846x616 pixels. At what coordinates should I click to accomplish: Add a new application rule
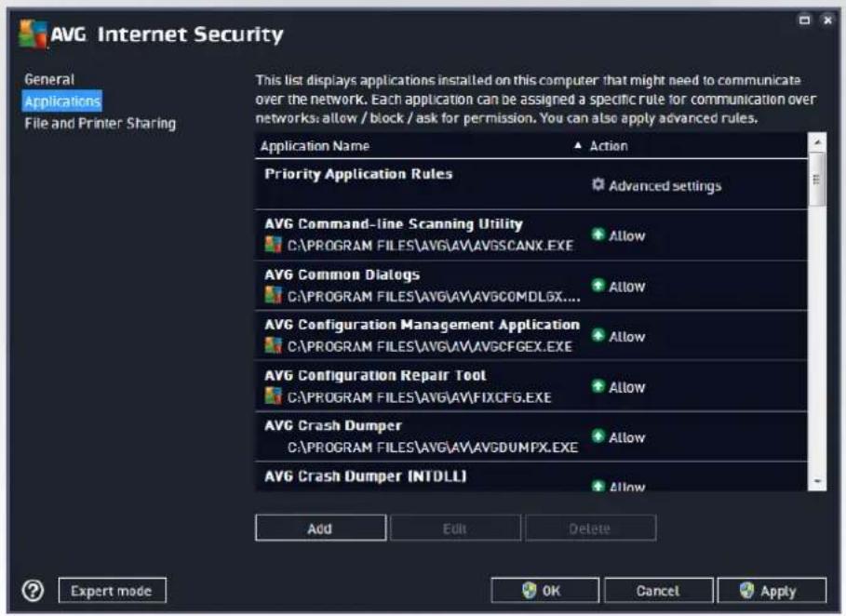click(x=320, y=529)
